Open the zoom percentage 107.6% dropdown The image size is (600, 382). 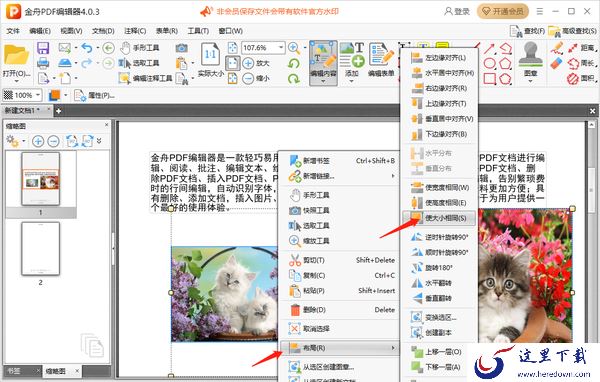[281, 47]
